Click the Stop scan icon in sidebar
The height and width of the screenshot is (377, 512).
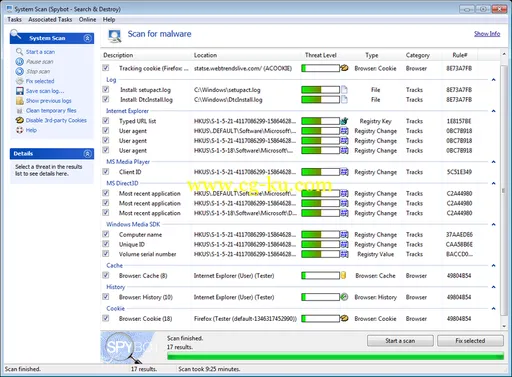(x=19, y=71)
